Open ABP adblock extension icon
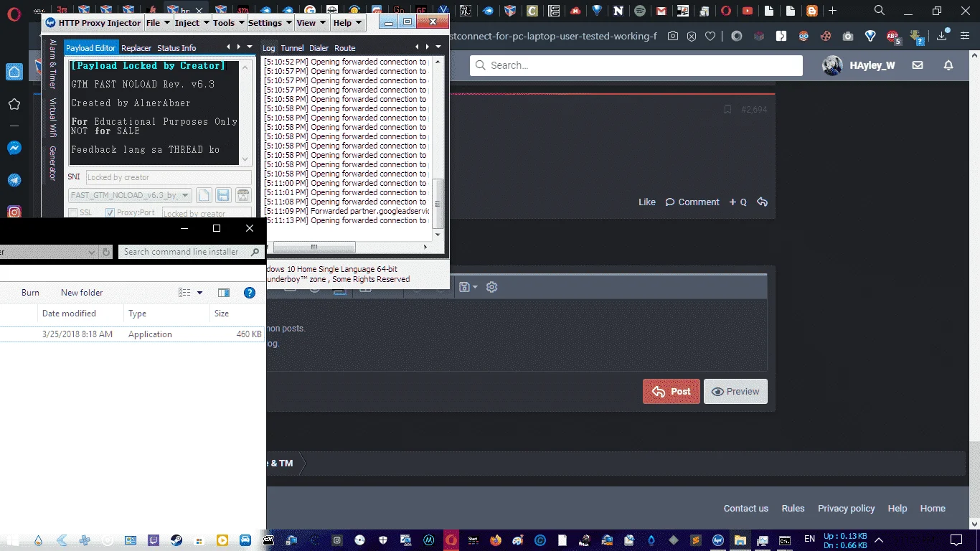980x551 pixels. tap(892, 36)
